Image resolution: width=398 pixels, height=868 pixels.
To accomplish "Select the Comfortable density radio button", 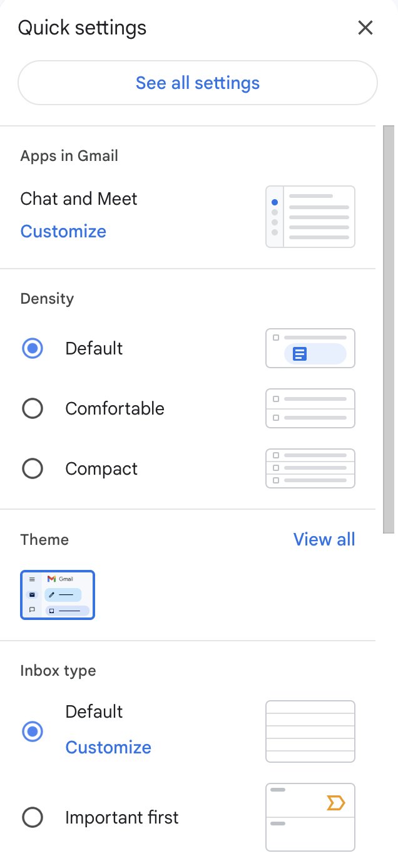I will 33,408.
